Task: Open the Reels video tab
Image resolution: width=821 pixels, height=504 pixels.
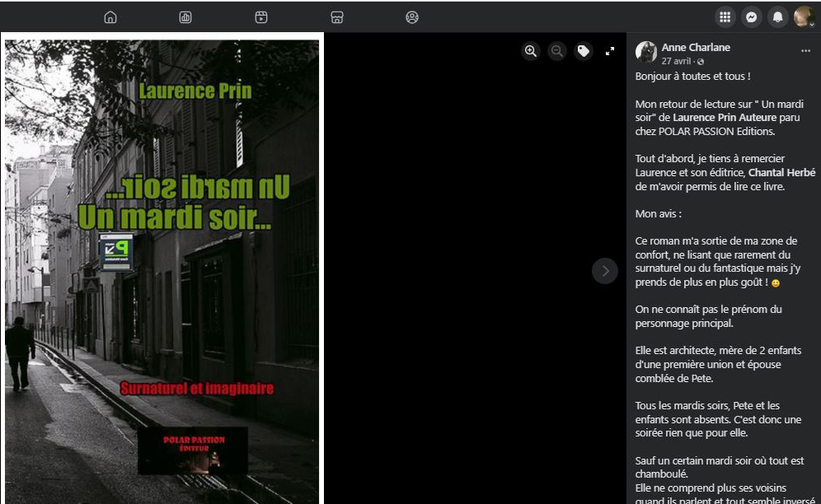Action: (x=261, y=17)
